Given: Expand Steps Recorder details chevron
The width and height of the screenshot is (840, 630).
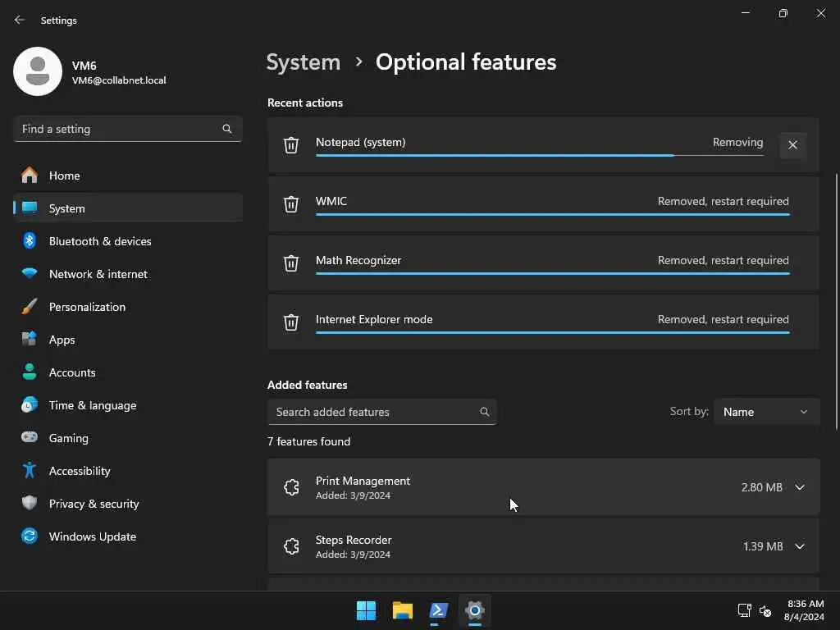Looking at the screenshot, I should [x=800, y=546].
